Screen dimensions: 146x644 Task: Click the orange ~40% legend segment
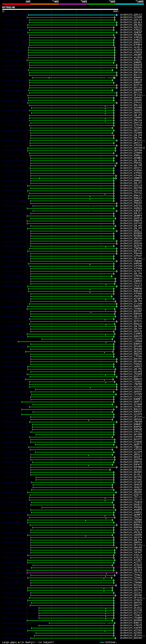pos(45,4)
